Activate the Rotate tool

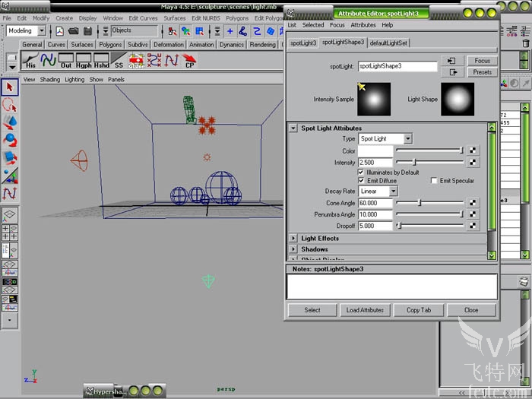click(x=10, y=140)
